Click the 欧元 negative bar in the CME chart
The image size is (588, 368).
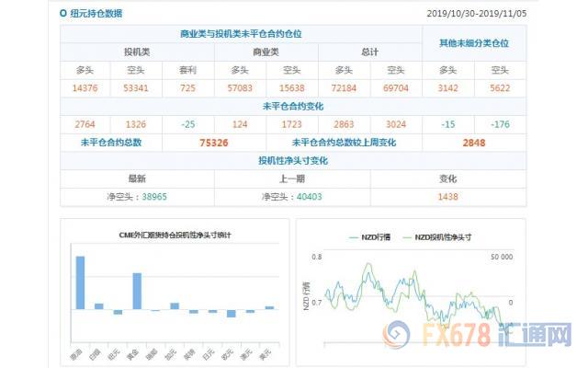[x=232, y=313]
